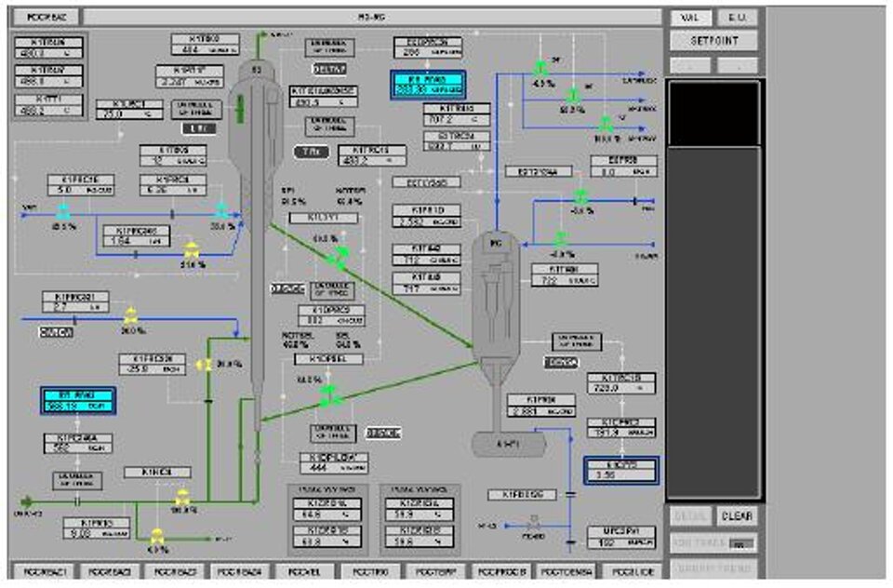Click the green slide valve on regenerator line
This screenshot has width=893, height=588.
click(x=327, y=394)
